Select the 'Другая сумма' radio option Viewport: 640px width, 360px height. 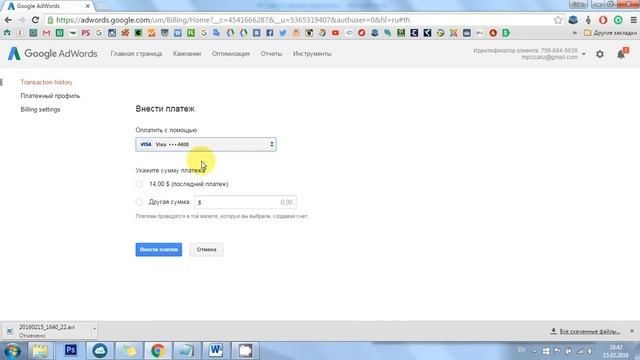tap(139, 202)
